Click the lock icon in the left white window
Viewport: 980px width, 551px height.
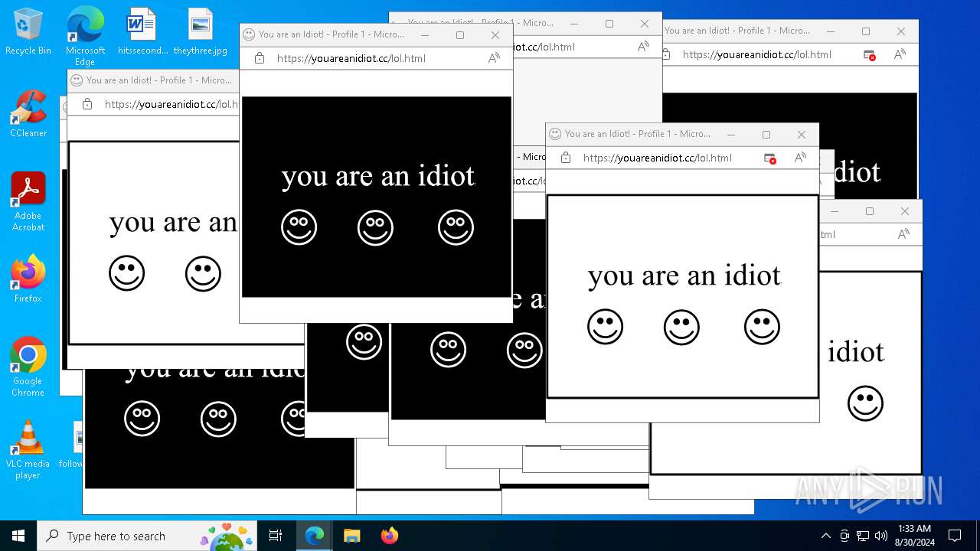point(87,104)
